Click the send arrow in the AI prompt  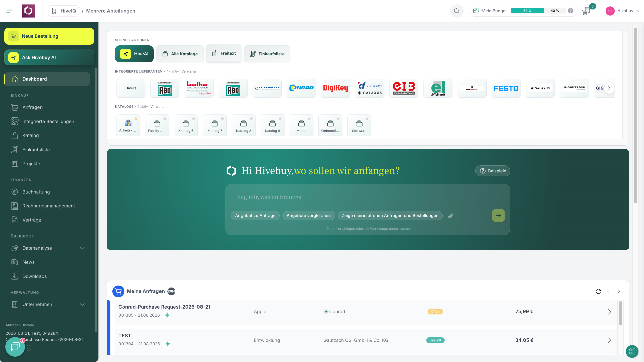(x=498, y=215)
